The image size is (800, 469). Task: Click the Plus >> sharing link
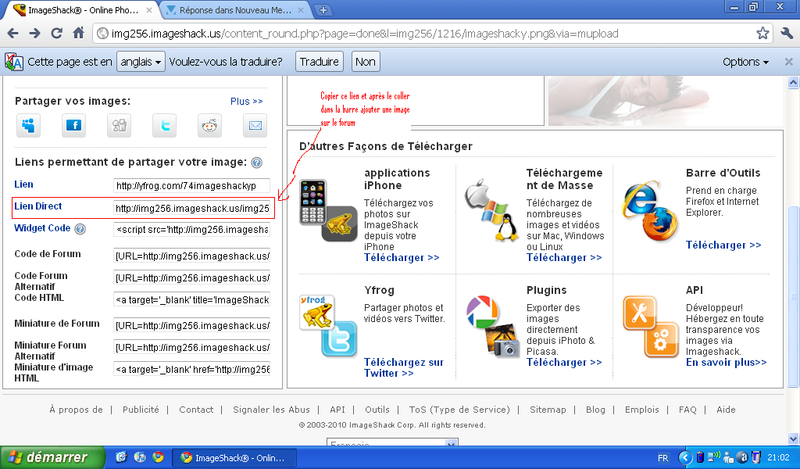click(246, 102)
